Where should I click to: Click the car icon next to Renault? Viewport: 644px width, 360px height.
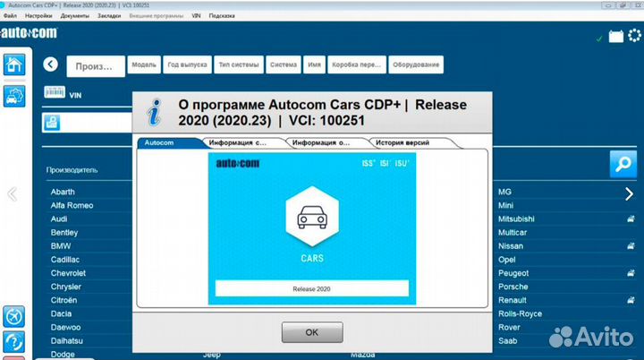pos(631,300)
